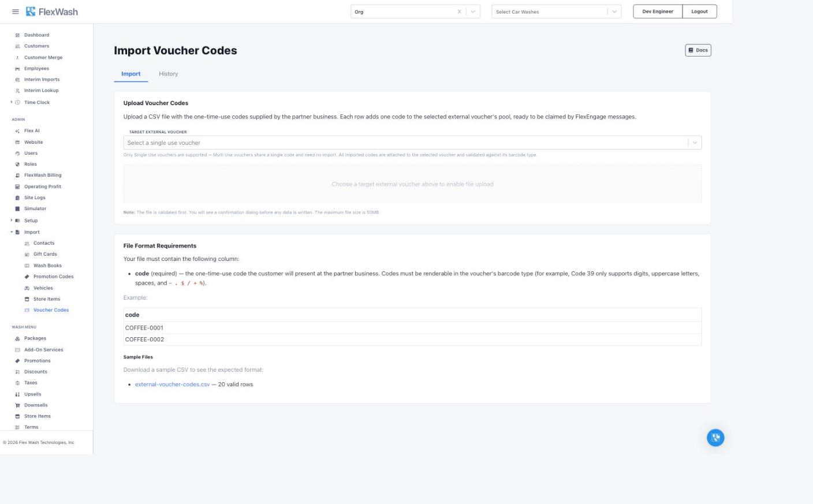Click the Interim Imports icon
Screen dimensions: 813x504
[x=17, y=80]
